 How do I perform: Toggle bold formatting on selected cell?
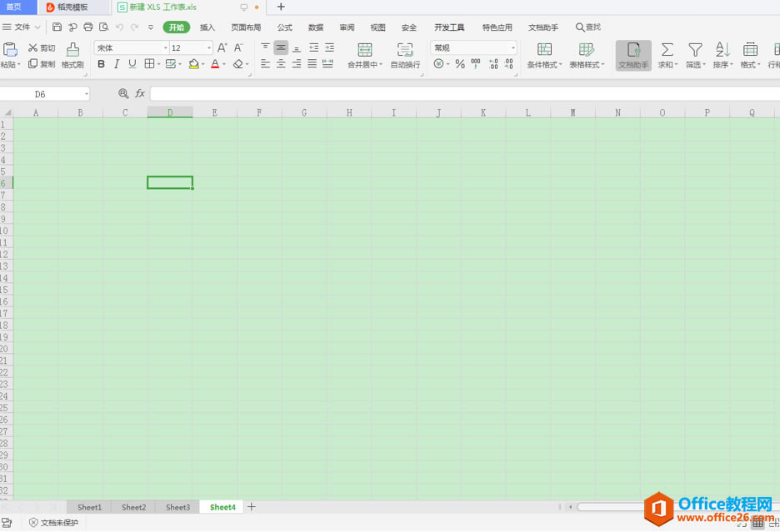pos(101,64)
